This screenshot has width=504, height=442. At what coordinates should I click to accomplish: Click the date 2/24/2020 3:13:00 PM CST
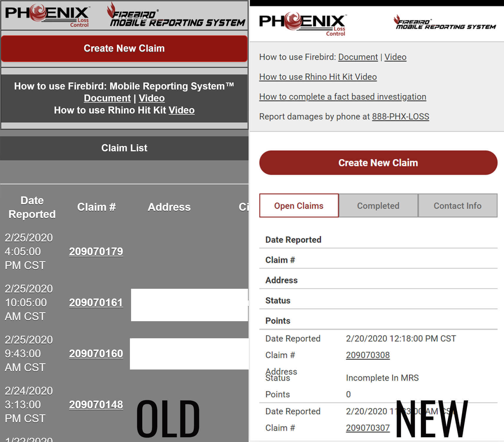(29, 404)
